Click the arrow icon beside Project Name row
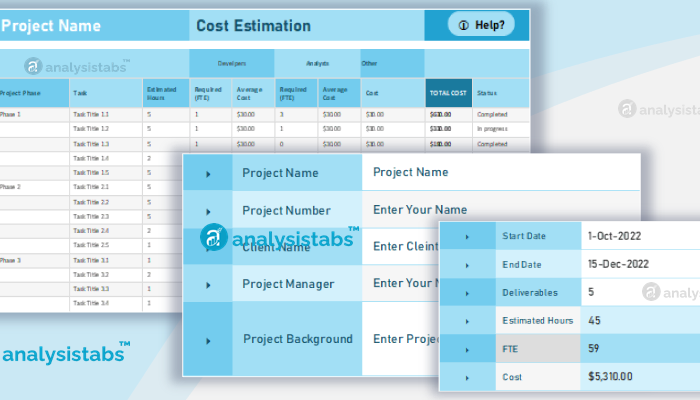The width and height of the screenshot is (700, 400). [x=208, y=173]
